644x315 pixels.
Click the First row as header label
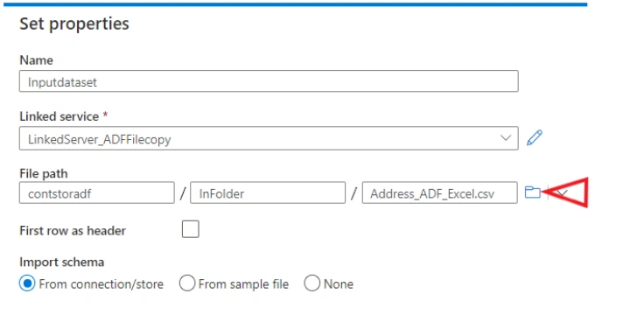73,231
